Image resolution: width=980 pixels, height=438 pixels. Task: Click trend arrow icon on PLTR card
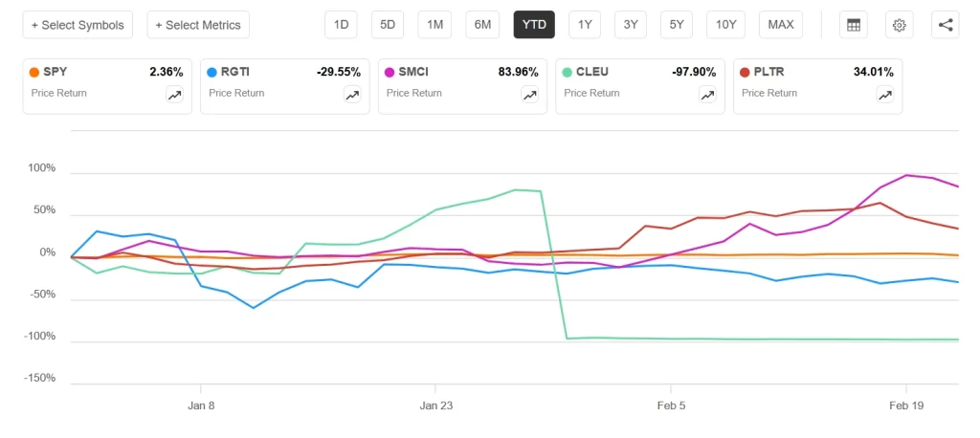pyautogui.click(x=884, y=95)
